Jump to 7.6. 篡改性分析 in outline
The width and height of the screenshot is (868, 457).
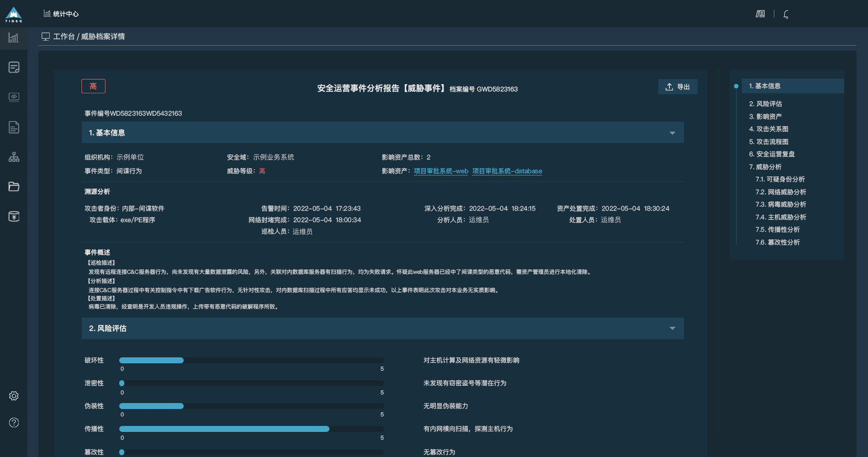777,242
